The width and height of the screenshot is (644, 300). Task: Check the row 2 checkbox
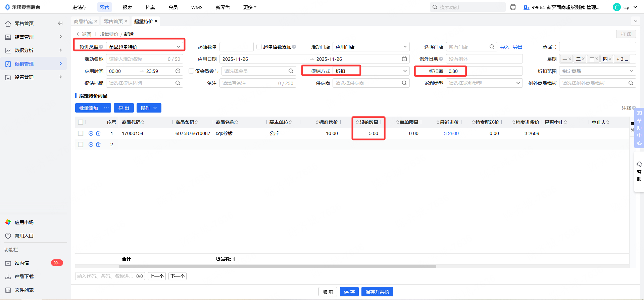click(x=81, y=144)
